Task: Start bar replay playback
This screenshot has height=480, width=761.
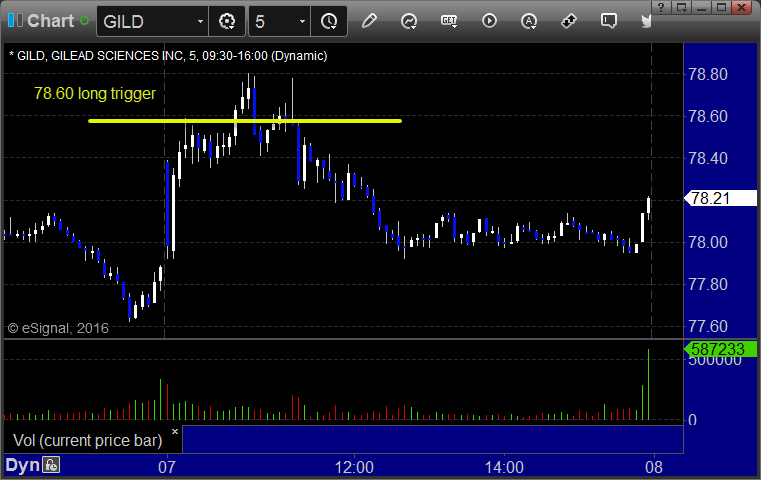Action: (489, 21)
